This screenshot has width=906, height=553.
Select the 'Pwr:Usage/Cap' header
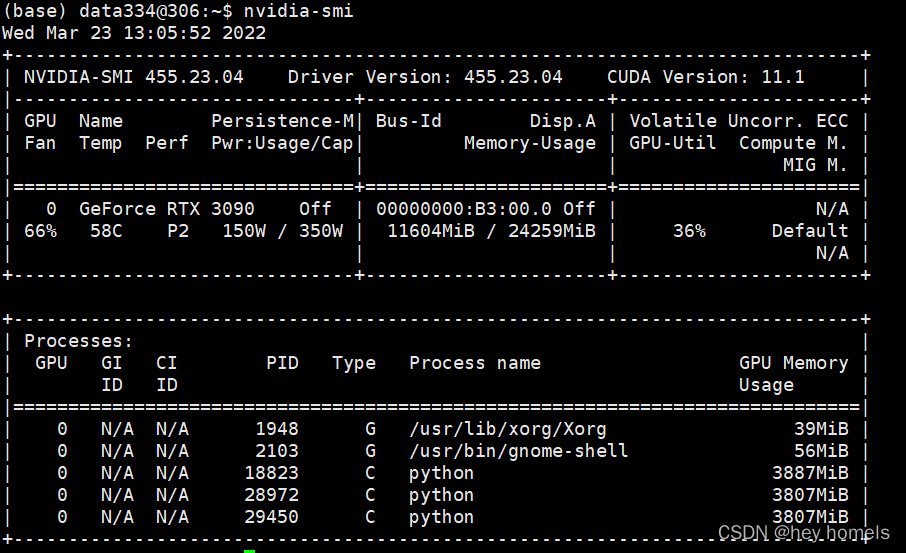pyautogui.click(x=282, y=143)
